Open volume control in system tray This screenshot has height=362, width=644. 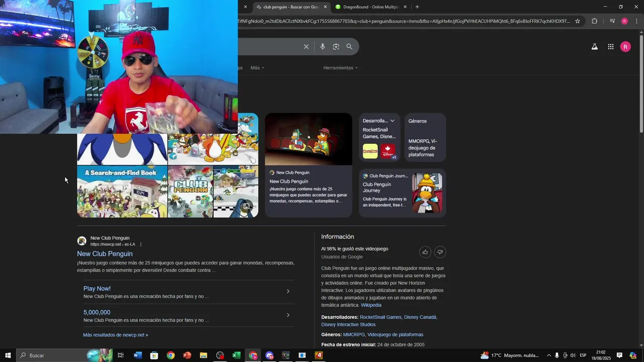click(x=573, y=355)
